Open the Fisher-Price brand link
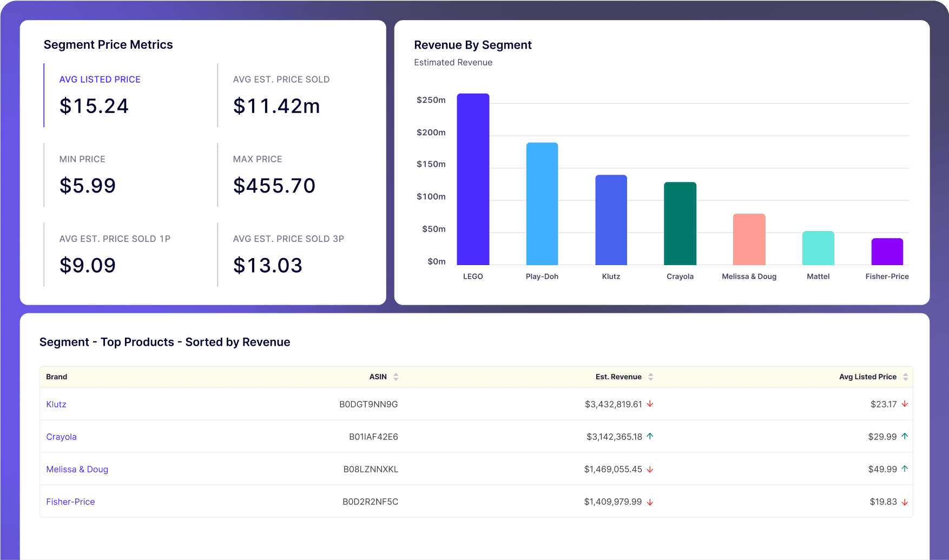Viewport: 949px width, 560px height. tap(70, 502)
